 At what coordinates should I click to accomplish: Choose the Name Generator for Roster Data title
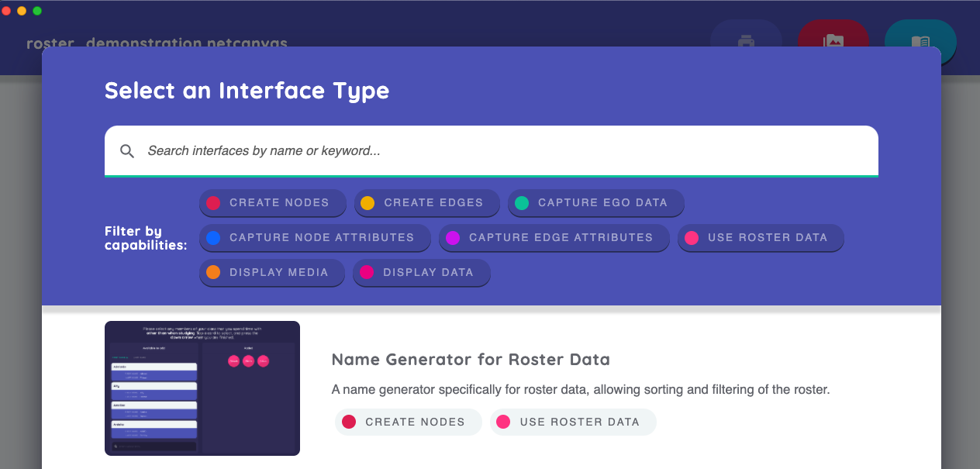(x=471, y=360)
